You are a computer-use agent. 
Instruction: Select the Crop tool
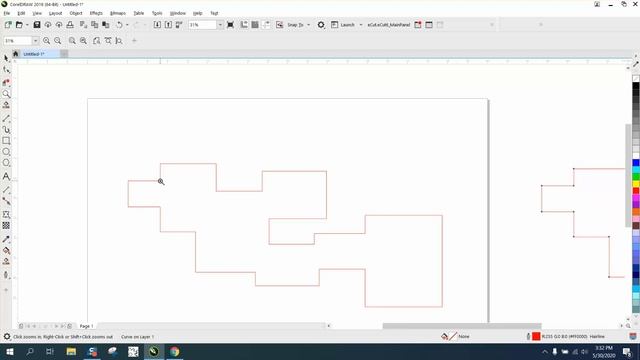(x=6, y=82)
